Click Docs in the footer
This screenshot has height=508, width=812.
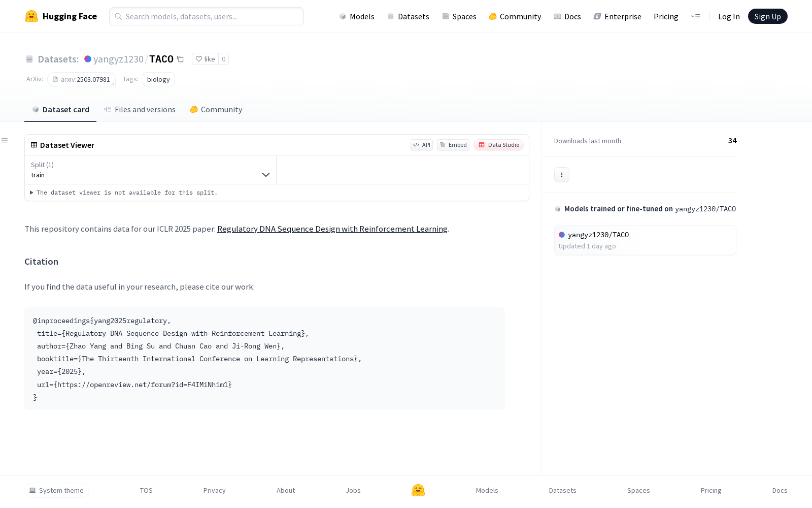point(780,490)
